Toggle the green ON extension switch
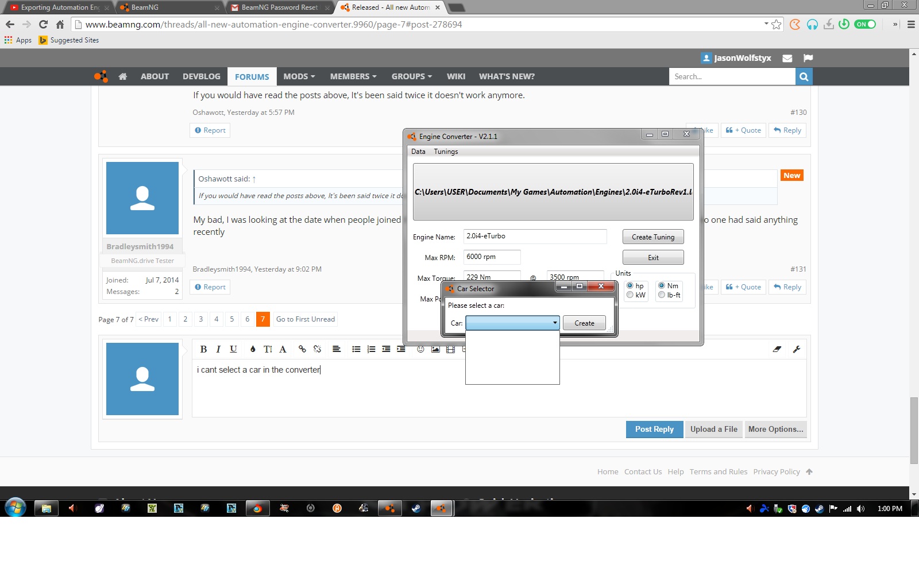The image size is (919, 588). 865,24
